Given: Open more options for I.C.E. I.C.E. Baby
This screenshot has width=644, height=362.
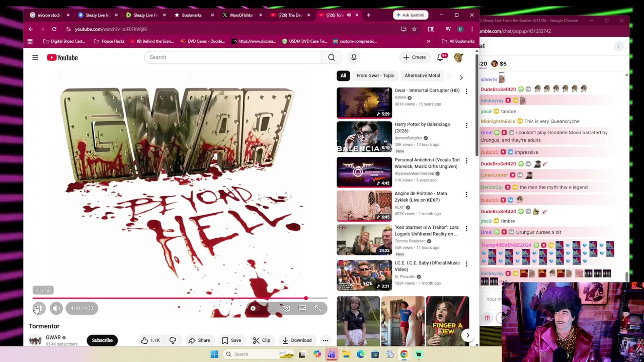Looking at the screenshot, I should pos(466,264).
